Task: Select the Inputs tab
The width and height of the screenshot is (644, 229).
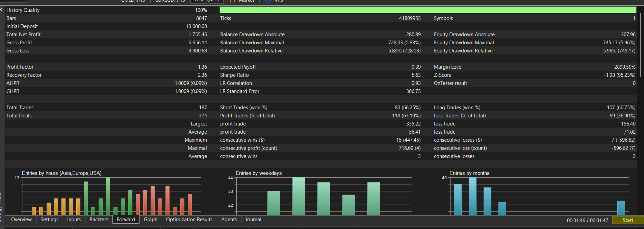Action: coord(74,220)
